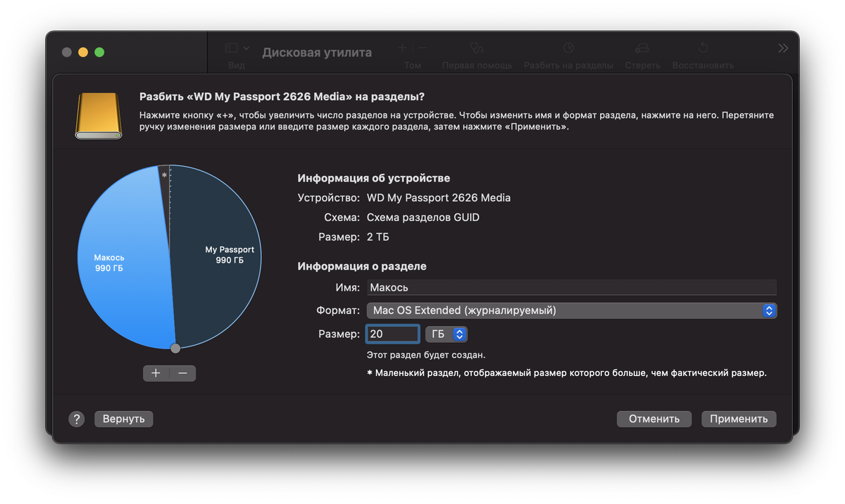Open the Формат dropdown menu
Image resolution: width=845 pixels, height=504 pixels.
(572, 310)
